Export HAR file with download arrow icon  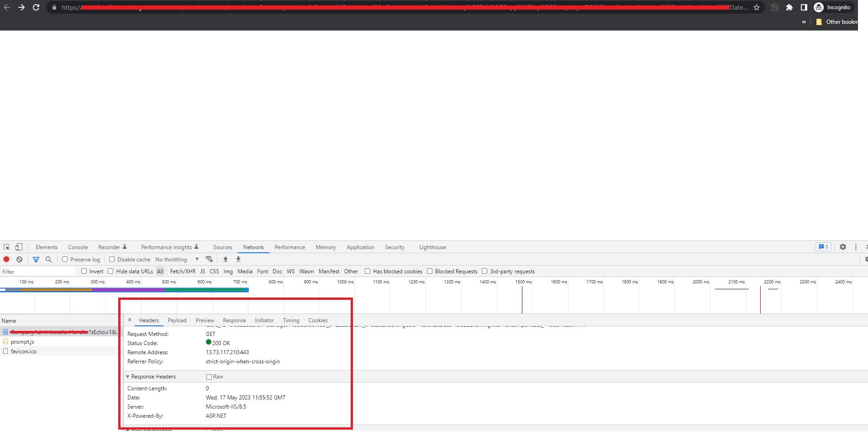tap(238, 259)
